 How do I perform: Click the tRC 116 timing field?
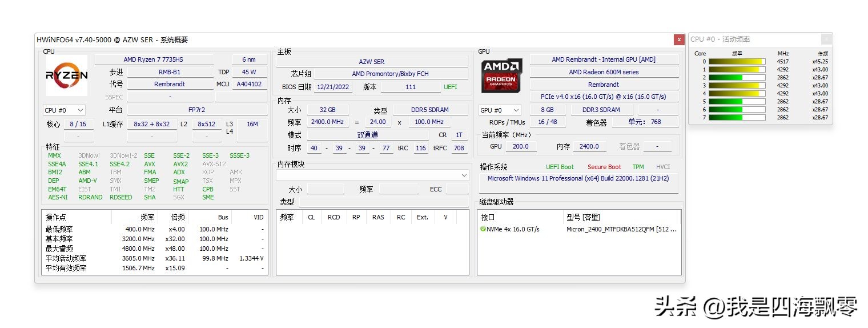pos(421,148)
